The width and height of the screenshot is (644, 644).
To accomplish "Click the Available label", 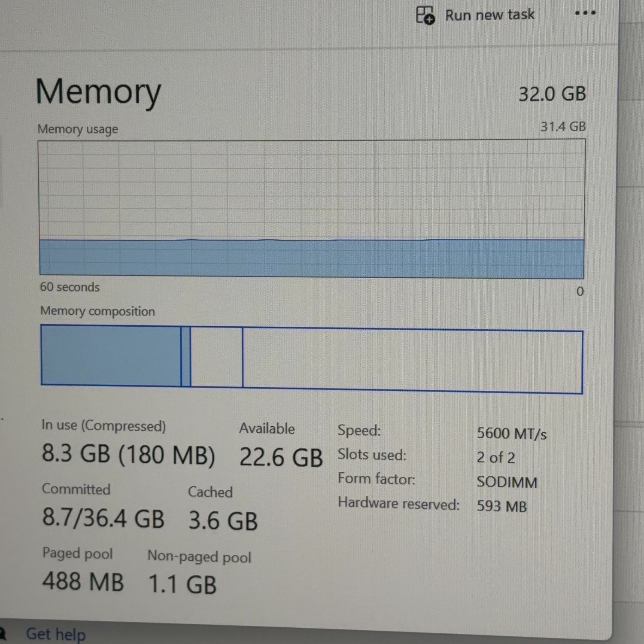I will (x=267, y=428).
